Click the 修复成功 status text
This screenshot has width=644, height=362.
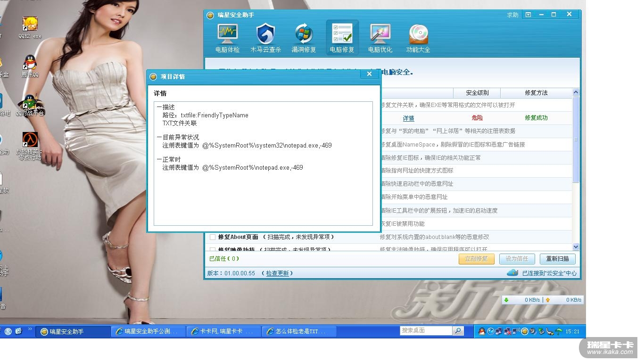537,118
